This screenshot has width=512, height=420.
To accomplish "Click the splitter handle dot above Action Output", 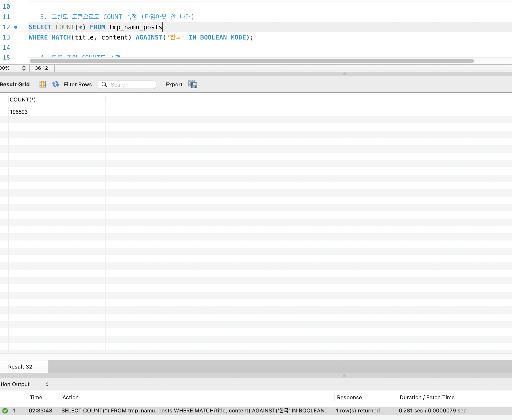I will tap(344, 376).
